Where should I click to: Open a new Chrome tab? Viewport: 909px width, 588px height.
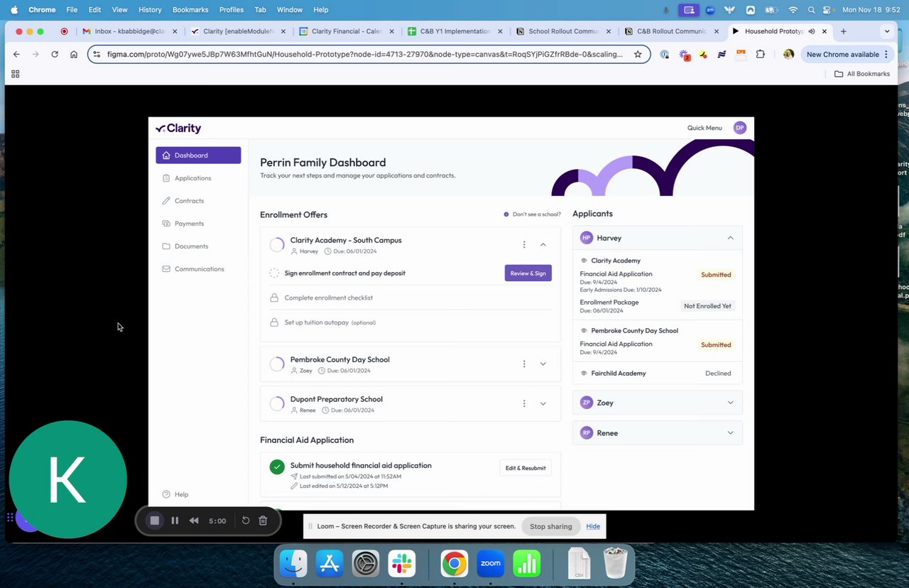coord(844,31)
